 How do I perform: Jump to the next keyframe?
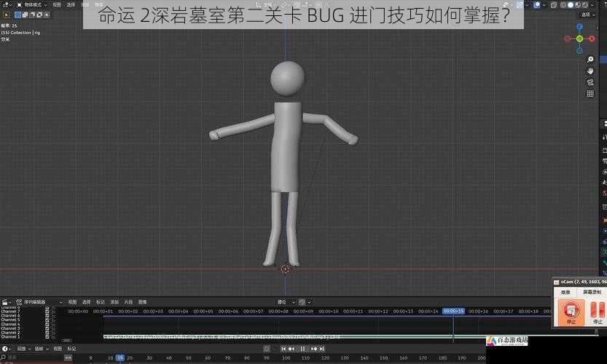(x=314, y=349)
